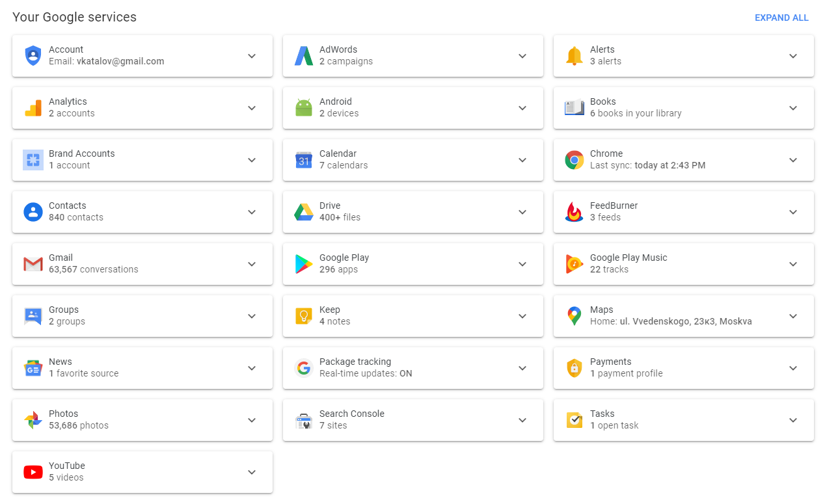Expand the FeedBurner card chevron

pos(793,212)
